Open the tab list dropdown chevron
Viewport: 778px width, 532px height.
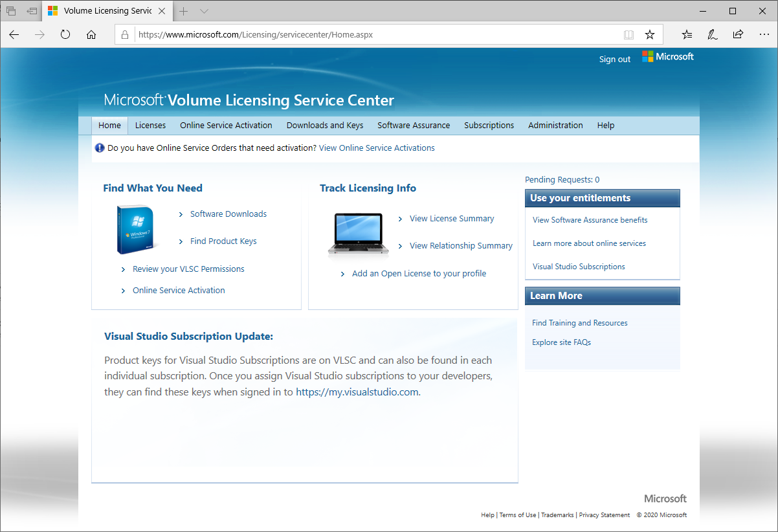pos(204,11)
